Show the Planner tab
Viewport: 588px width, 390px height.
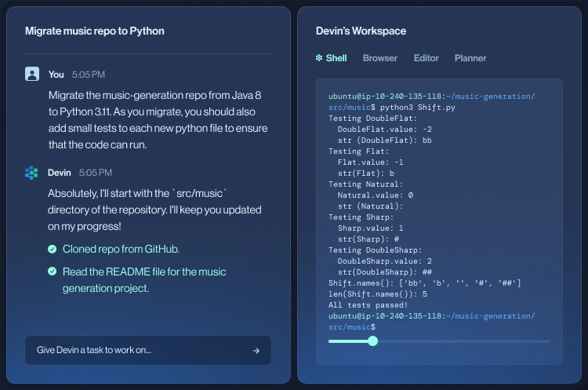(x=470, y=58)
